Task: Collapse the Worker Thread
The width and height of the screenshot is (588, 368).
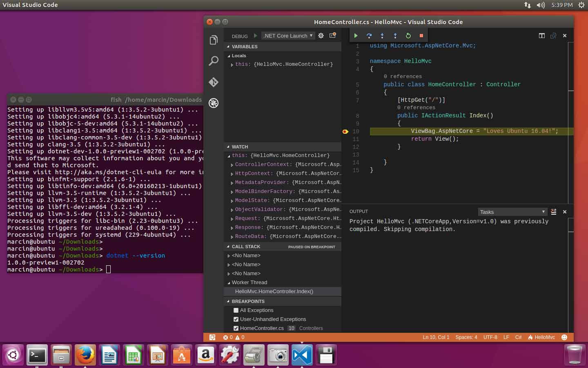Action: (229, 283)
